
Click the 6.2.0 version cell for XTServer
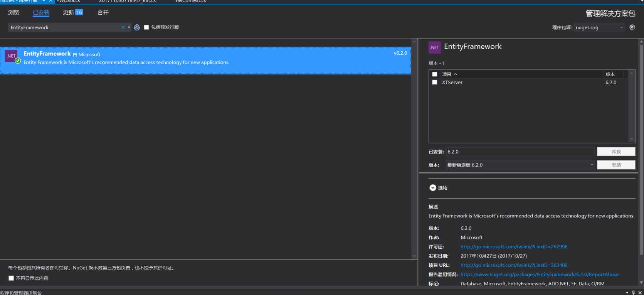[611, 82]
